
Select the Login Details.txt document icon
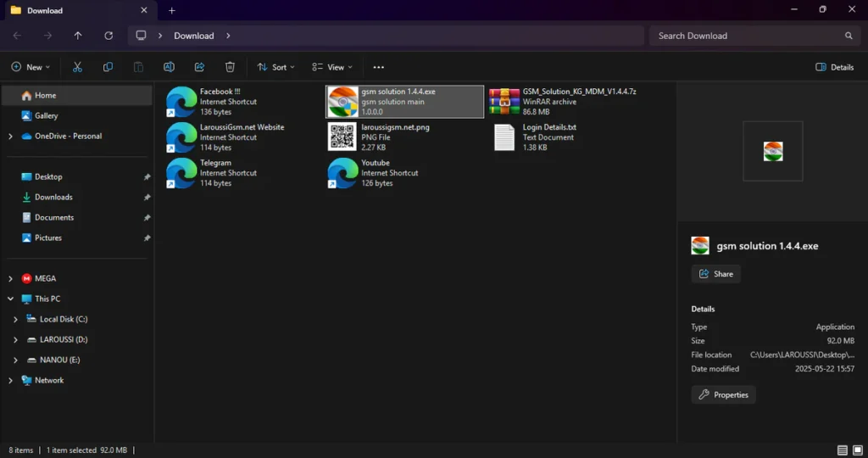click(x=504, y=137)
